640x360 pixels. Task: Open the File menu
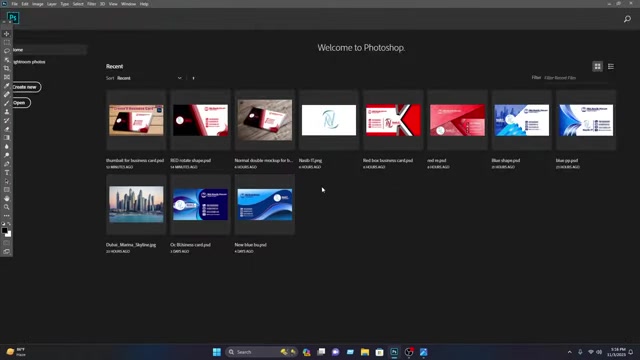tap(14, 4)
